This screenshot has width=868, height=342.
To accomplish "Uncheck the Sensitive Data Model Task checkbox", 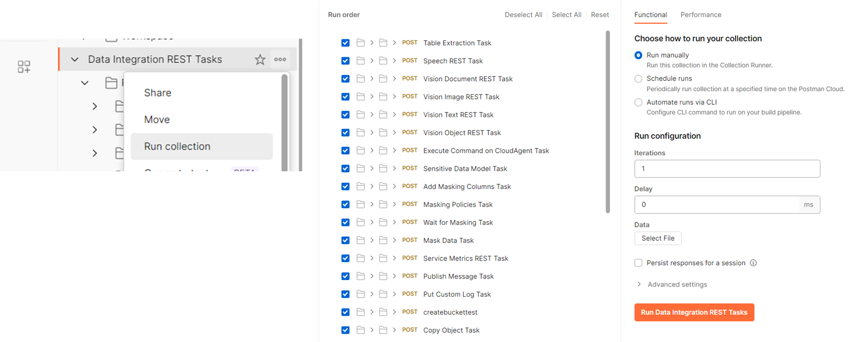I will point(346,169).
